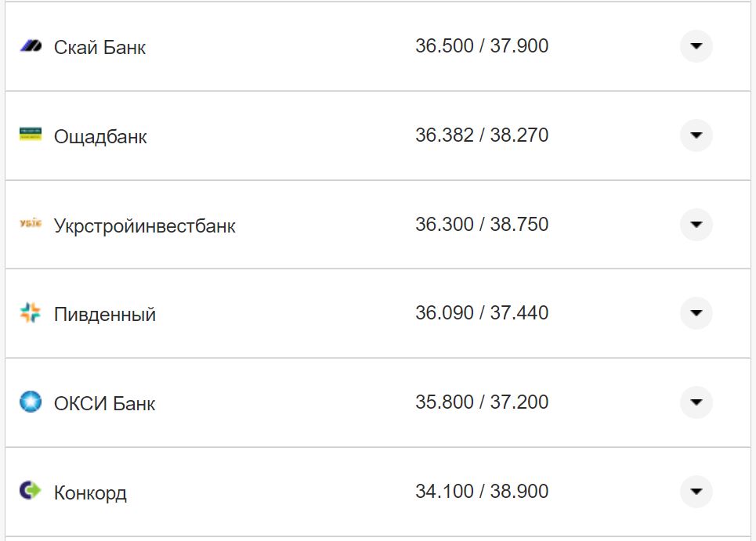Open the Скай Банк name link
Viewport: 756px width, 541px height.
coord(99,48)
